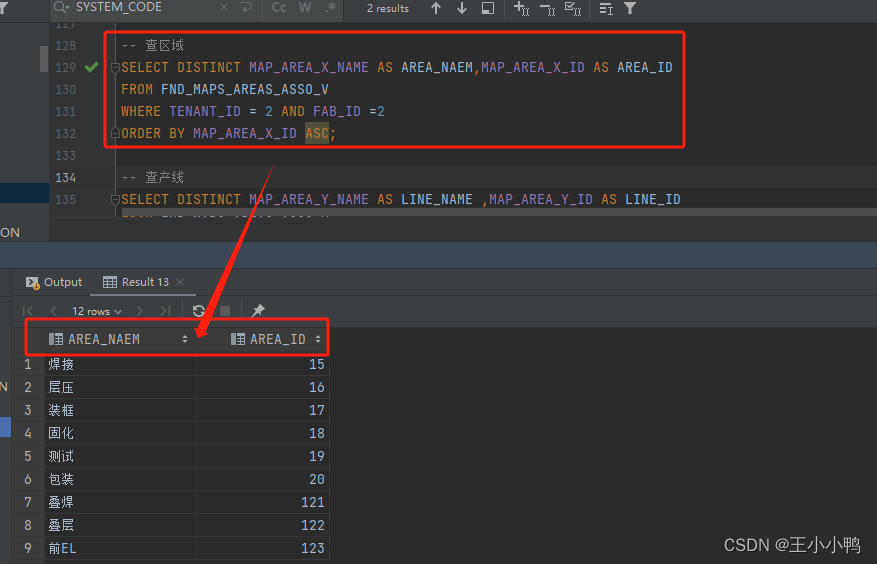The width and height of the screenshot is (877, 564).
Task: Select all occurrences icon
Action: [573, 8]
